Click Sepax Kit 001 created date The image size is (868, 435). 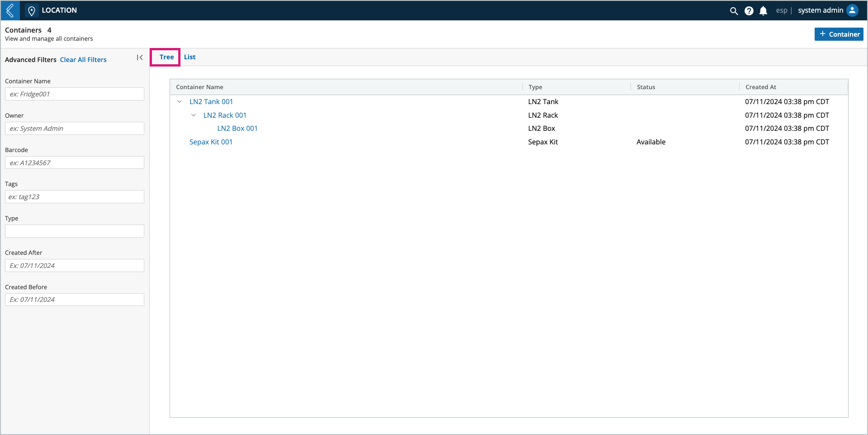coord(787,142)
